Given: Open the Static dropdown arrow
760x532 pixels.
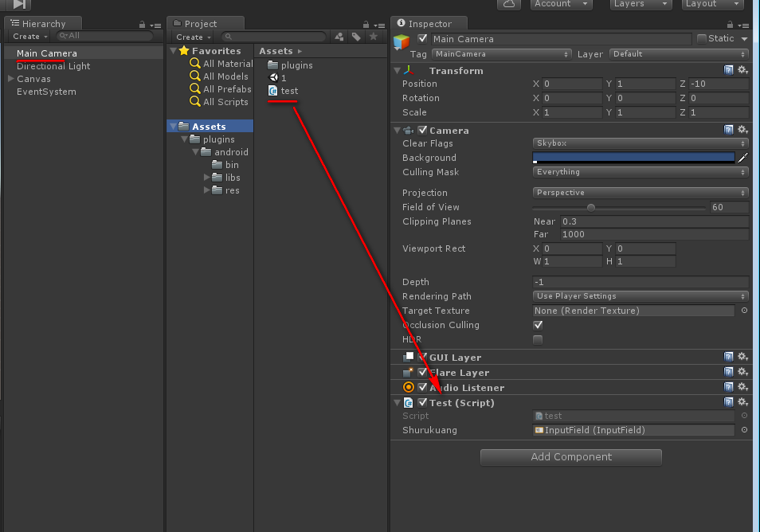Looking at the screenshot, I should coord(745,39).
